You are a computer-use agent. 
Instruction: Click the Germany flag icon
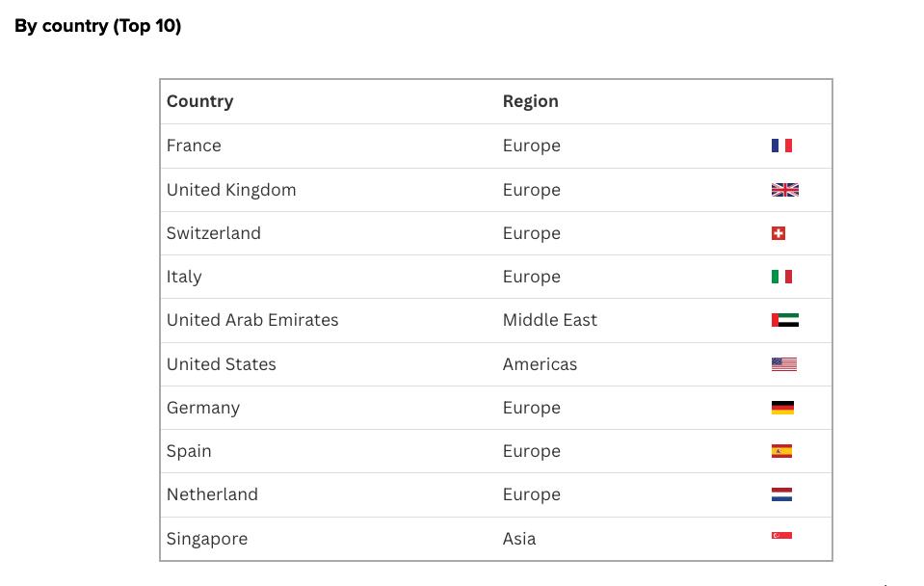tap(782, 408)
